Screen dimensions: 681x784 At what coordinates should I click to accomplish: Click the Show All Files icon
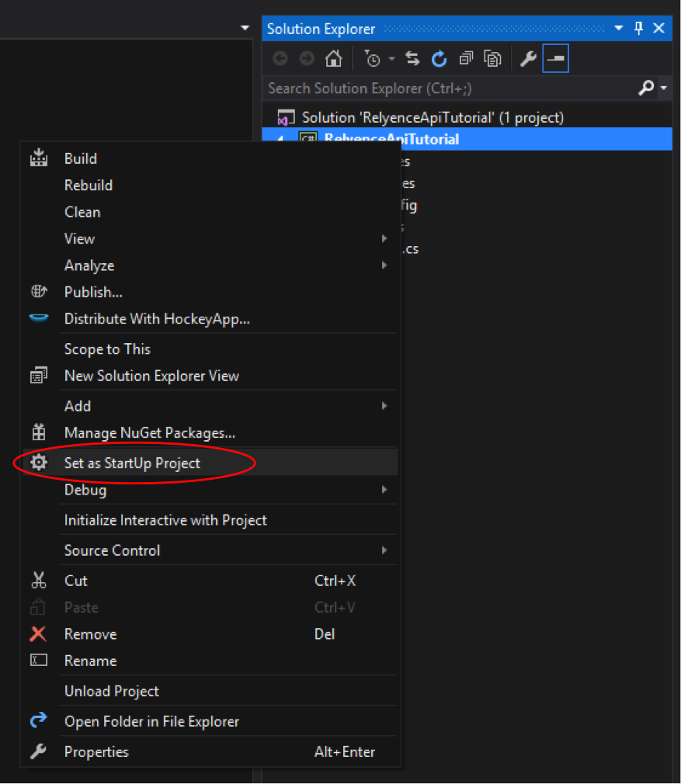tap(492, 59)
